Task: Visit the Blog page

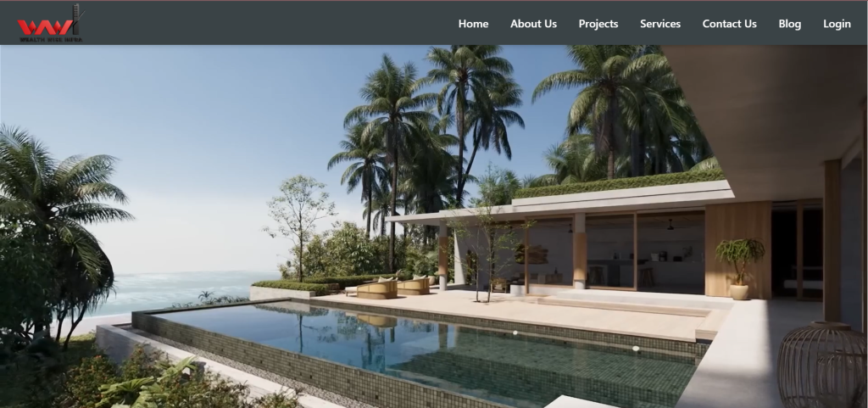Action: 790,24
